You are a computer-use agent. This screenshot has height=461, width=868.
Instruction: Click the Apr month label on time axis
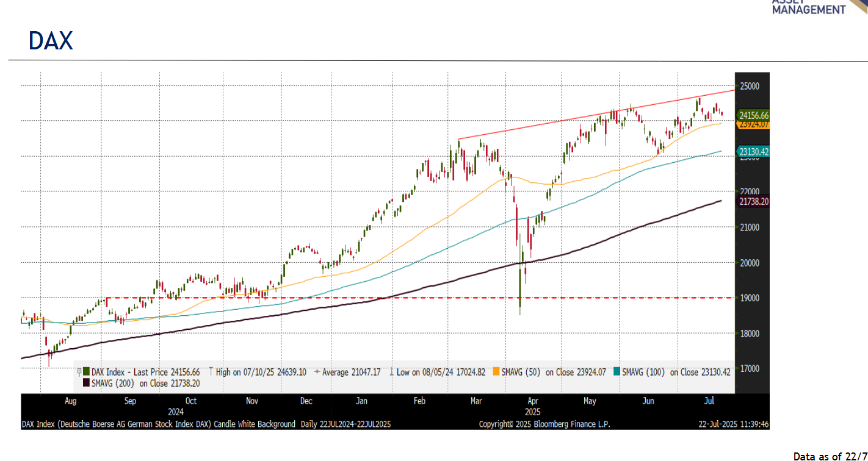(x=533, y=401)
